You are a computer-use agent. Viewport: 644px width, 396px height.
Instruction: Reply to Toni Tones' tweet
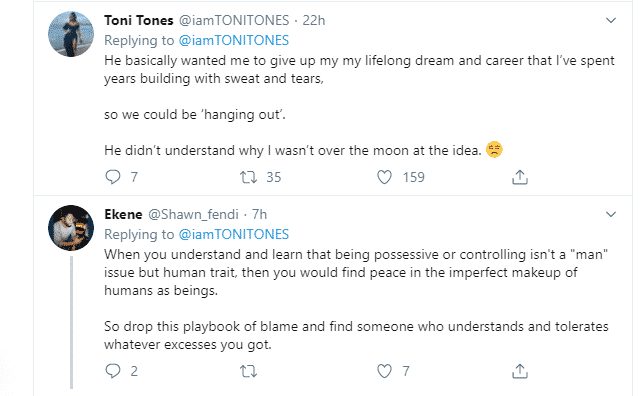point(113,177)
